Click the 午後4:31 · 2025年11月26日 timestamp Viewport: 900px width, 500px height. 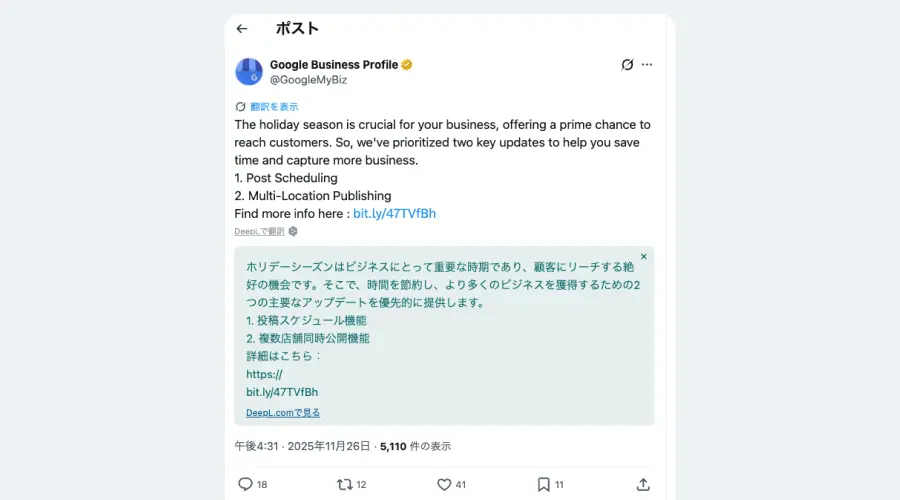[302, 446]
